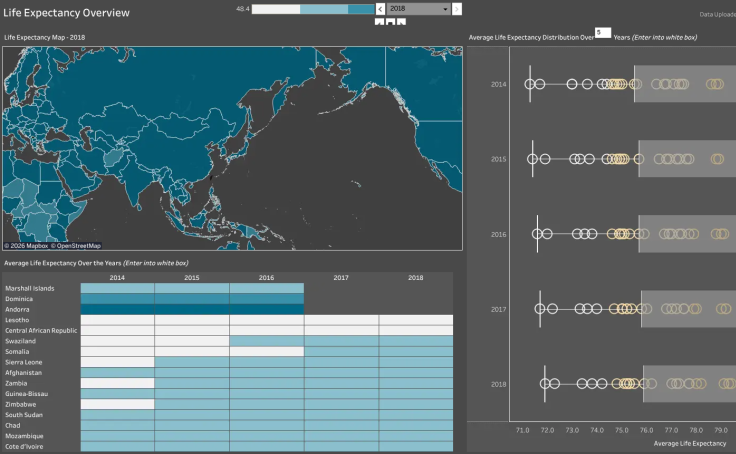Select the light blue legend segment
Viewport: 736px width, 454px height.
pyautogui.click(x=324, y=9)
